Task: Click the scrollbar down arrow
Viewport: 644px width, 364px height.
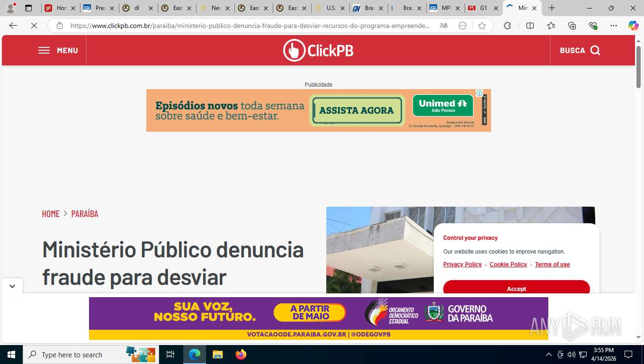Action: [638, 337]
